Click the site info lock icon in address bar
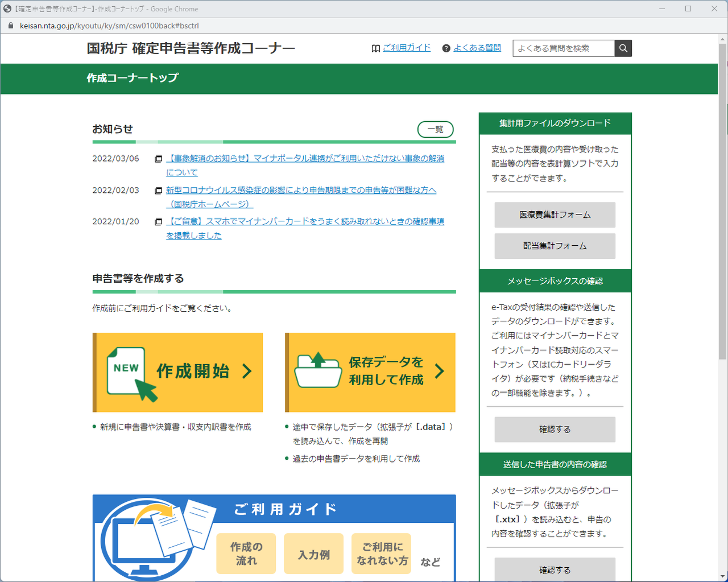Viewport: 728px width, 582px height. pyautogui.click(x=10, y=26)
